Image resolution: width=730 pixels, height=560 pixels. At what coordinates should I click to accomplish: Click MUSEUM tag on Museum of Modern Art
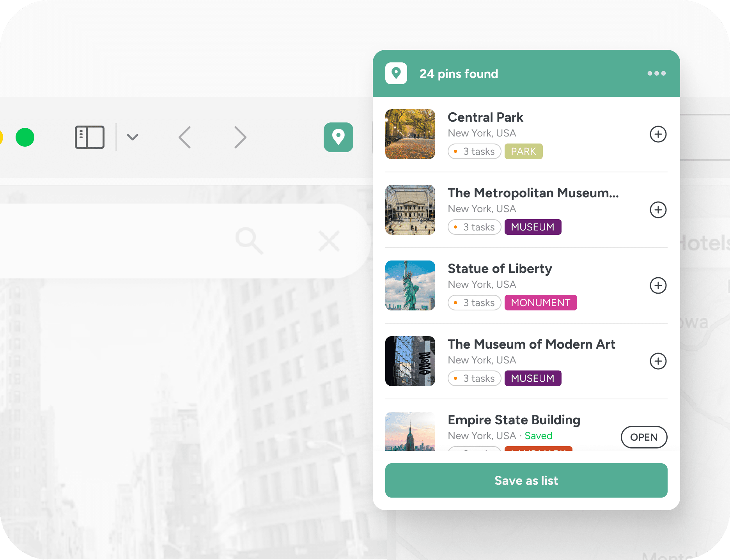click(533, 378)
